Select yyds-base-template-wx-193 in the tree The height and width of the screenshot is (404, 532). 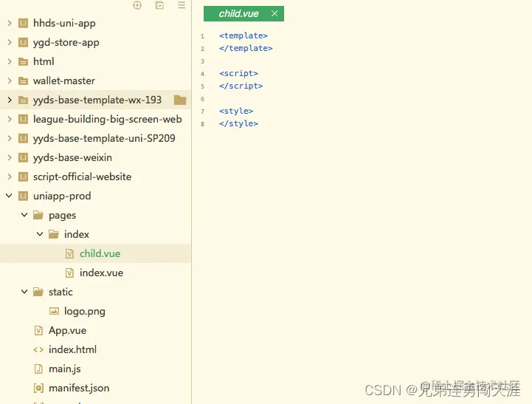(x=97, y=100)
